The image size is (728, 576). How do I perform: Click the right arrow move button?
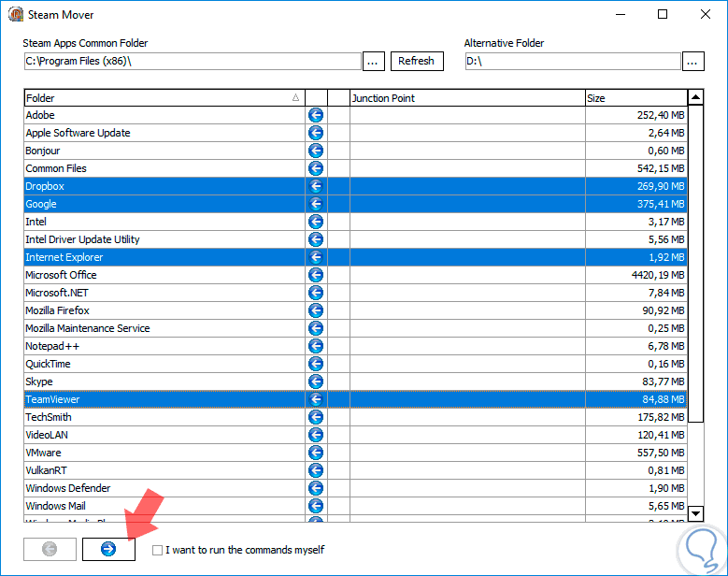(x=108, y=549)
